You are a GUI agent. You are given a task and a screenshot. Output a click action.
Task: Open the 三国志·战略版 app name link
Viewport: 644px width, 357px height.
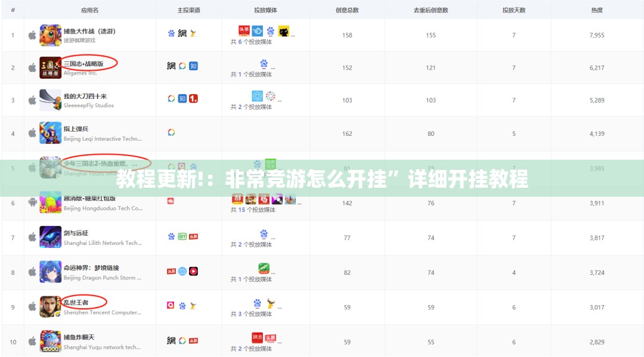point(83,64)
